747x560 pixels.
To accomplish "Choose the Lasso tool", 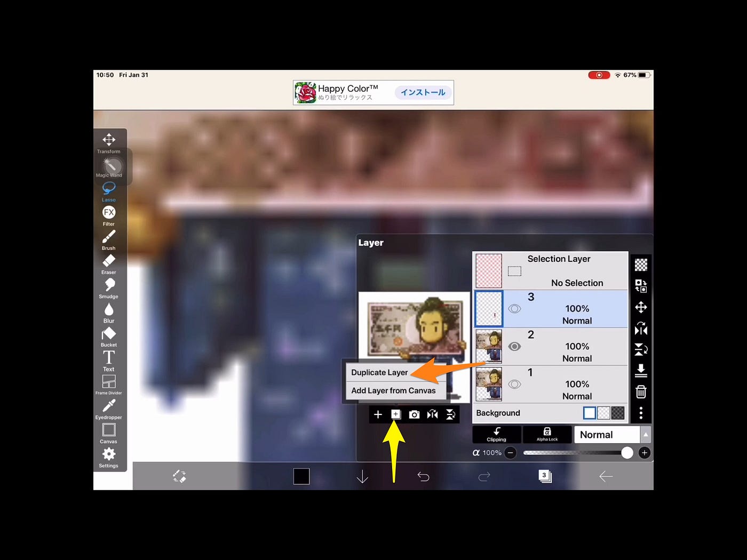I will click(x=109, y=191).
